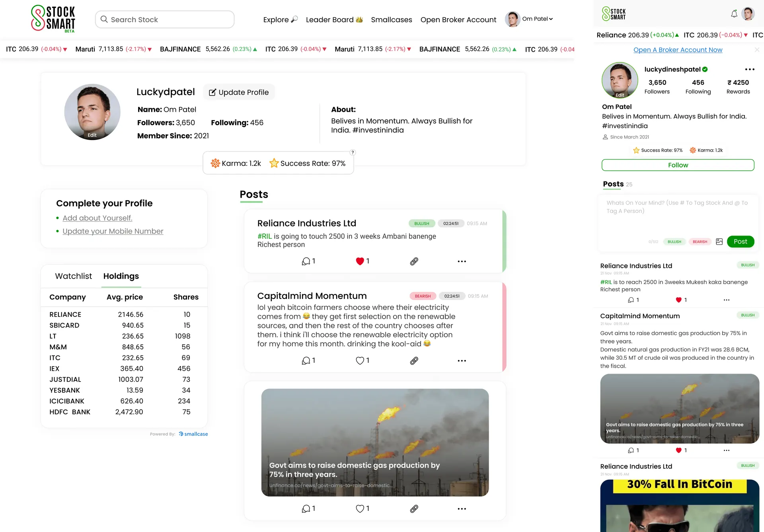Viewport: 764px width, 532px height.
Task: Select the YESBANK row in the holdings table
Action: pyautogui.click(x=124, y=390)
